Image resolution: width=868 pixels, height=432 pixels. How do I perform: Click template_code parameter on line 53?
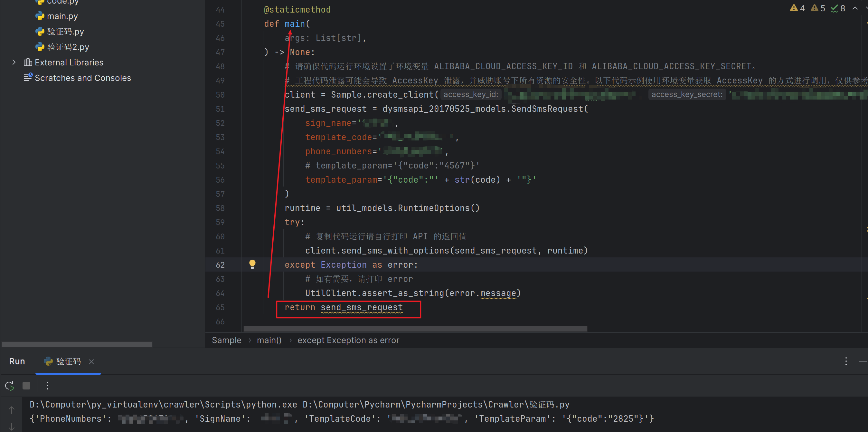[x=338, y=137]
